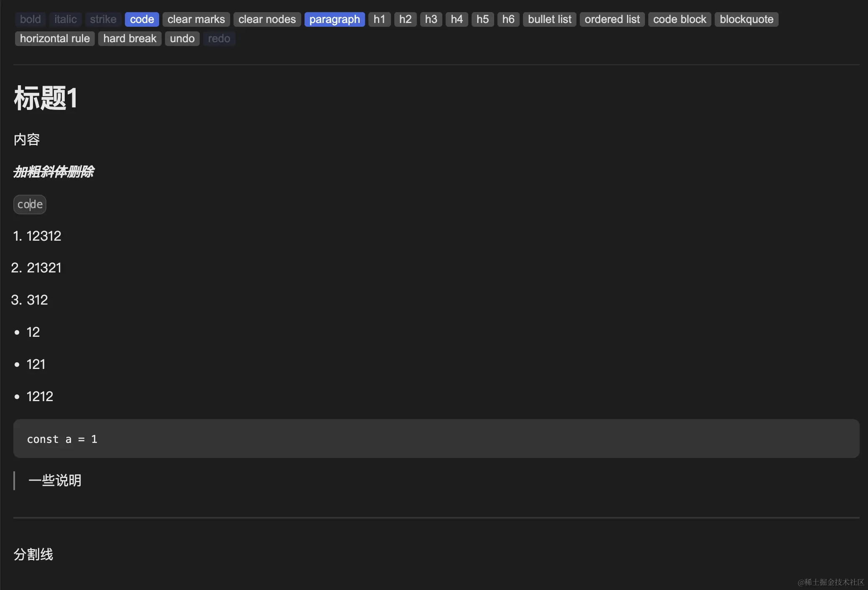
Task: Toggle the highlighted paragraph button
Action: (334, 19)
